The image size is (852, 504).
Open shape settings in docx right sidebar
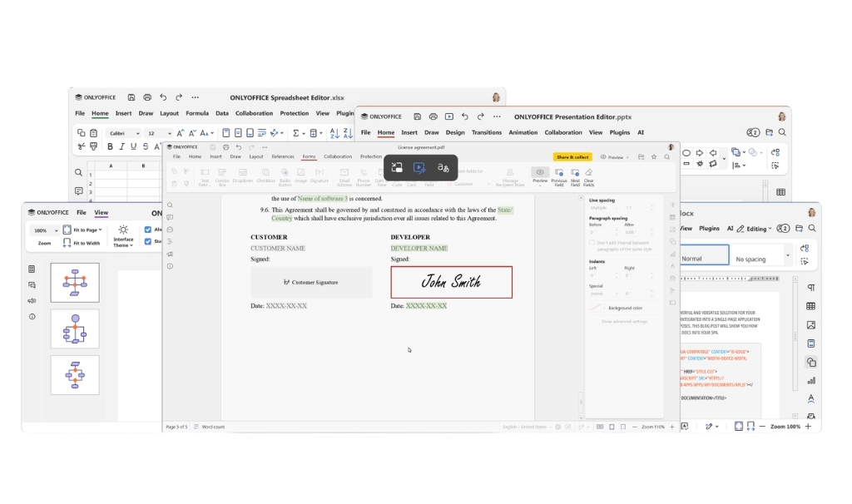[810, 362]
